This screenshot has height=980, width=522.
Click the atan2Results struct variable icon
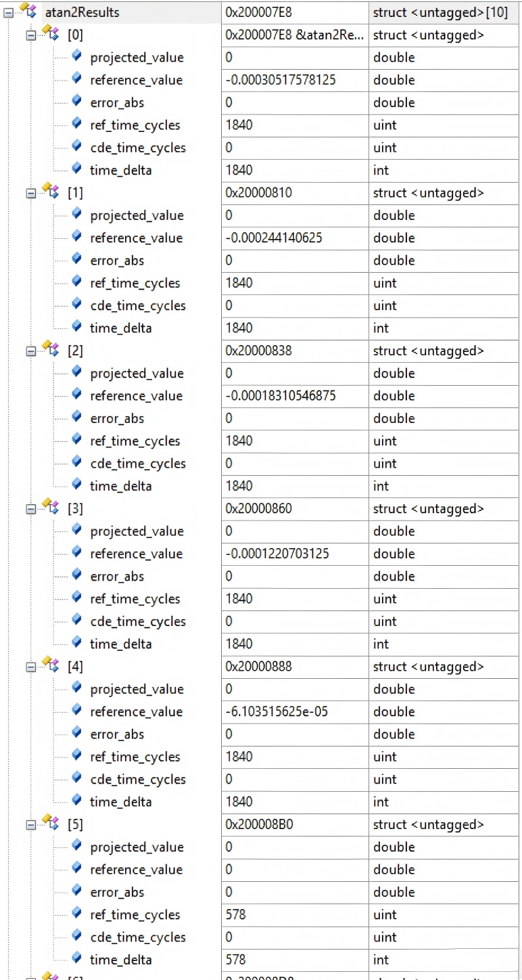click(x=28, y=11)
